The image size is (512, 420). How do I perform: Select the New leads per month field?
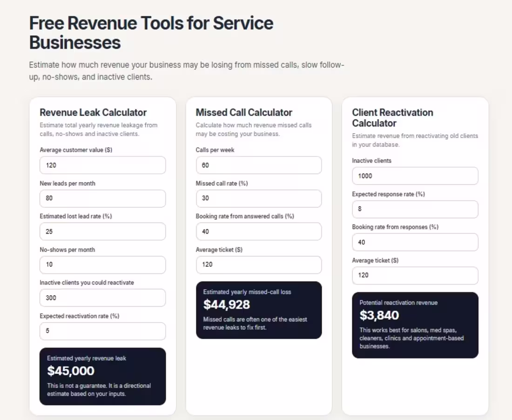point(102,198)
